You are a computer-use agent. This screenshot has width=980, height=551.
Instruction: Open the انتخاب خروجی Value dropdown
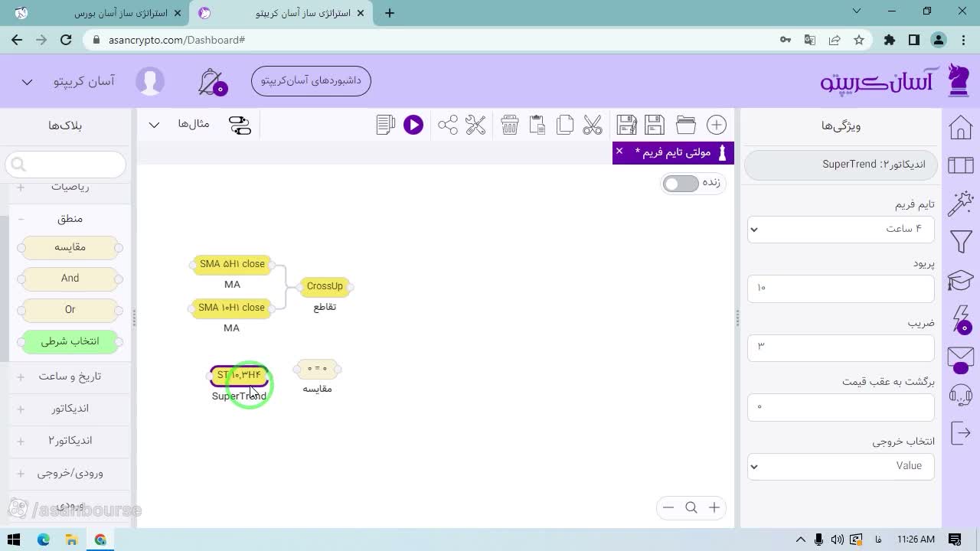(841, 466)
